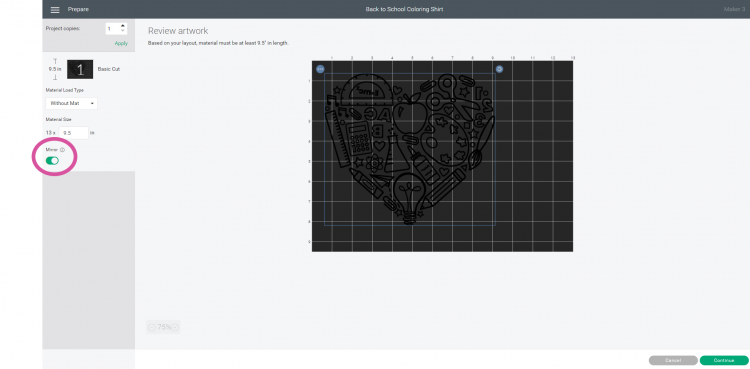Open the mat options (three dots) icon

(320, 69)
